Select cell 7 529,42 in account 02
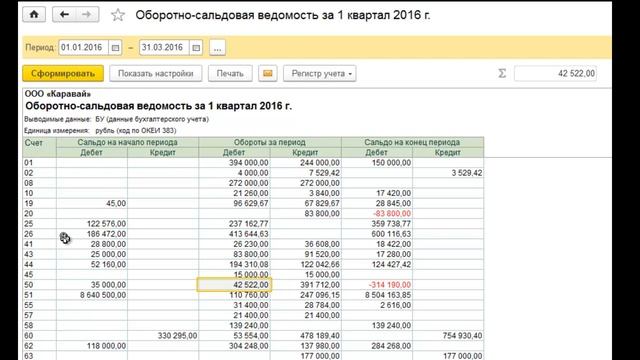Screen dimensions: 640x360 305,173
